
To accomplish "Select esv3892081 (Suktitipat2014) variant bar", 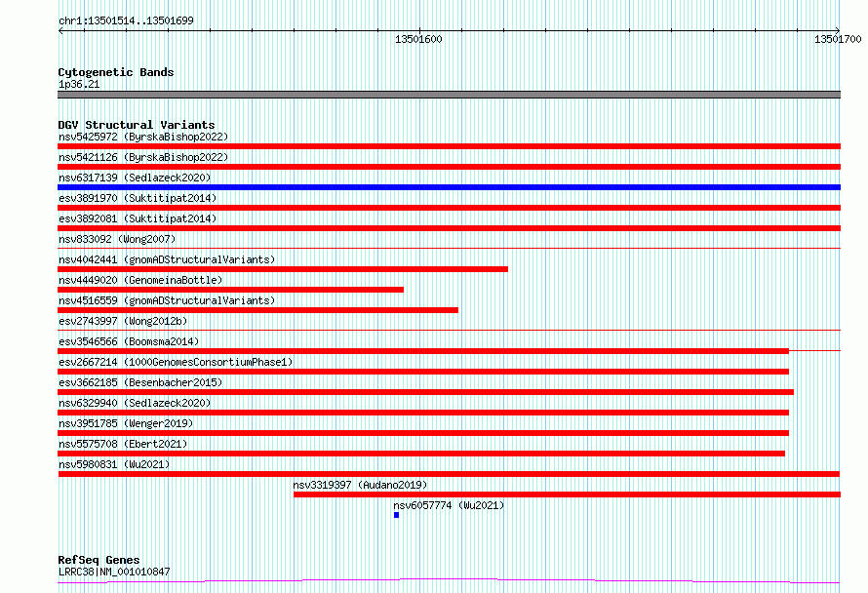I will click(449, 228).
